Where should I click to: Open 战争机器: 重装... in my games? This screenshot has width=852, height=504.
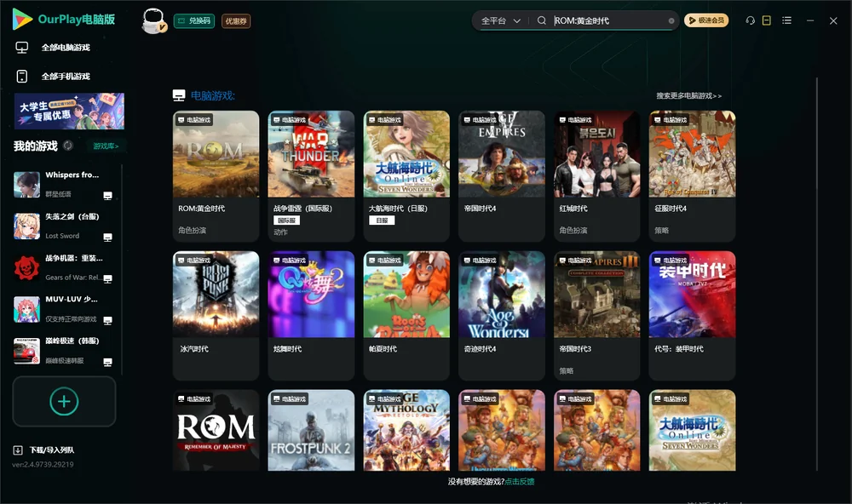(x=64, y=267)
